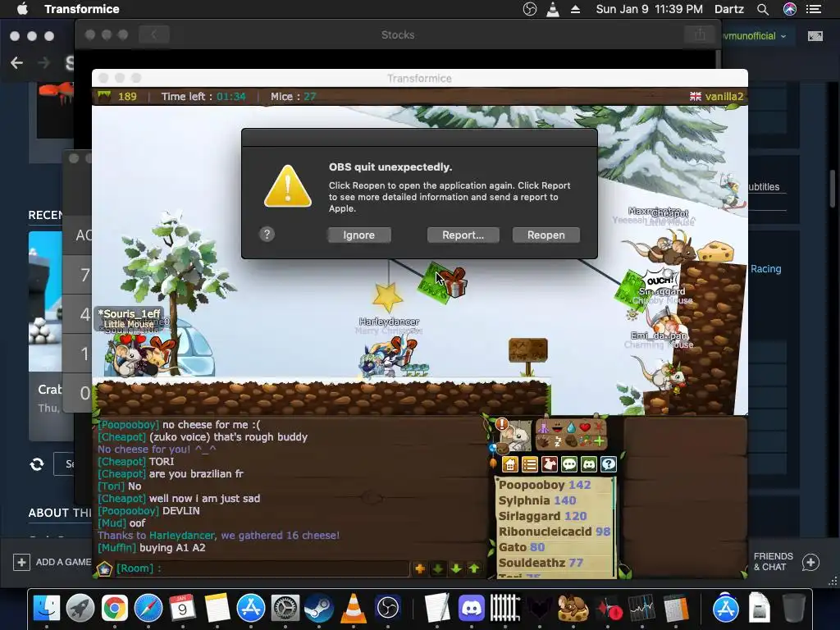The height and width of the screenshot is (630, 840).
Task: Select Sylphnia in the player list
Action: 537,500
